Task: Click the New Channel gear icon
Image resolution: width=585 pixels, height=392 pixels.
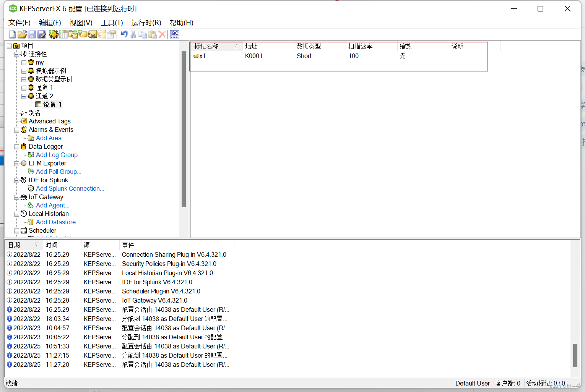Action: (x=54, y=34)
